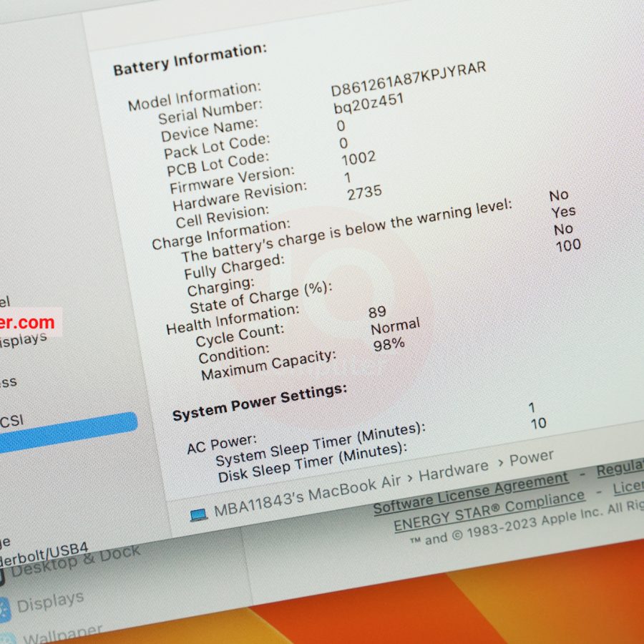Click the Fully Charged label
The height and width of the screenshot is (644, 644).
coord(234,267)
